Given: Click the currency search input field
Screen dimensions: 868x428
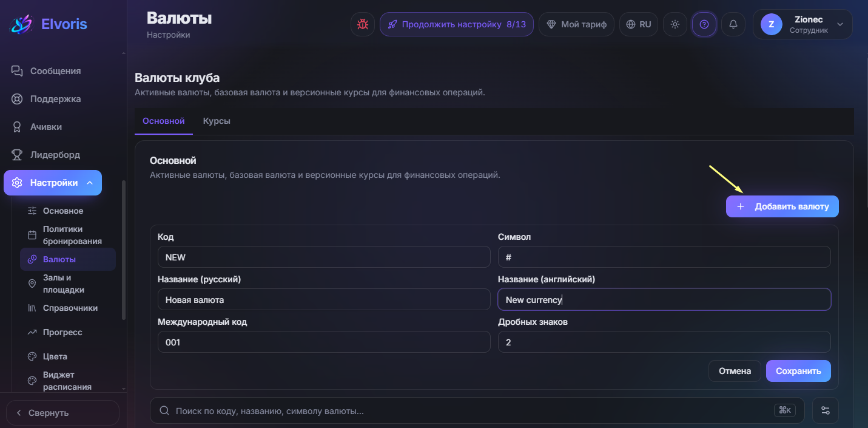Looking at the screenshot, I should click(x=477, y=410).
